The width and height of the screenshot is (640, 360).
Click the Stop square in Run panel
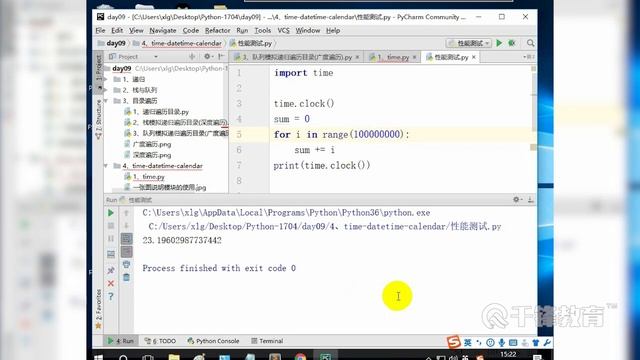tap(111, 226)
